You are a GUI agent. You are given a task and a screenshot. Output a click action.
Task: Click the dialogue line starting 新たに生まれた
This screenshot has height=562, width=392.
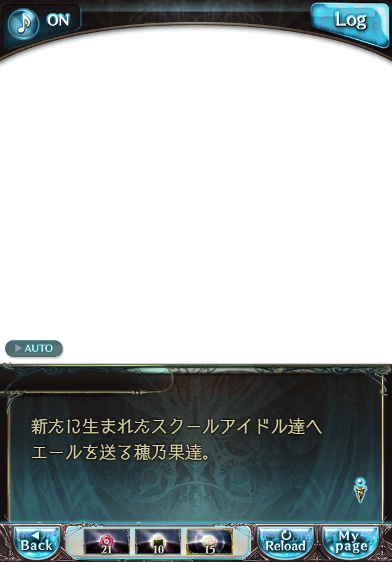coord(176,427)
